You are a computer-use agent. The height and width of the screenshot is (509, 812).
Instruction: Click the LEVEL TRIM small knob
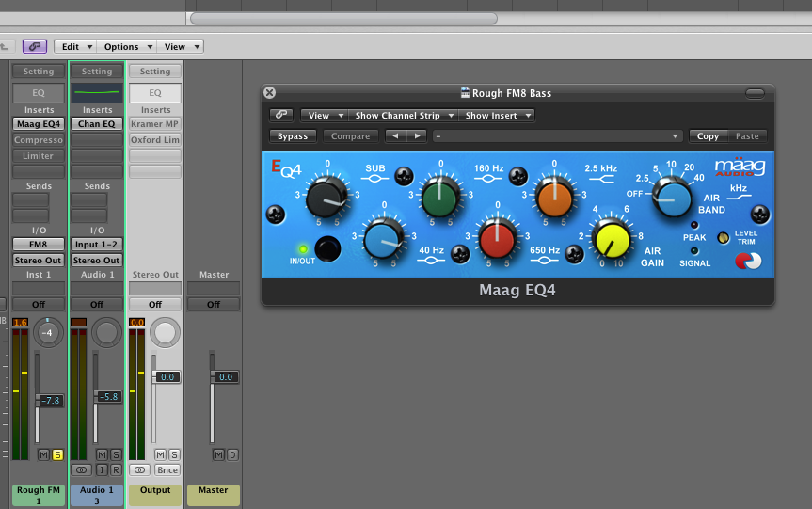pos(723,238)
